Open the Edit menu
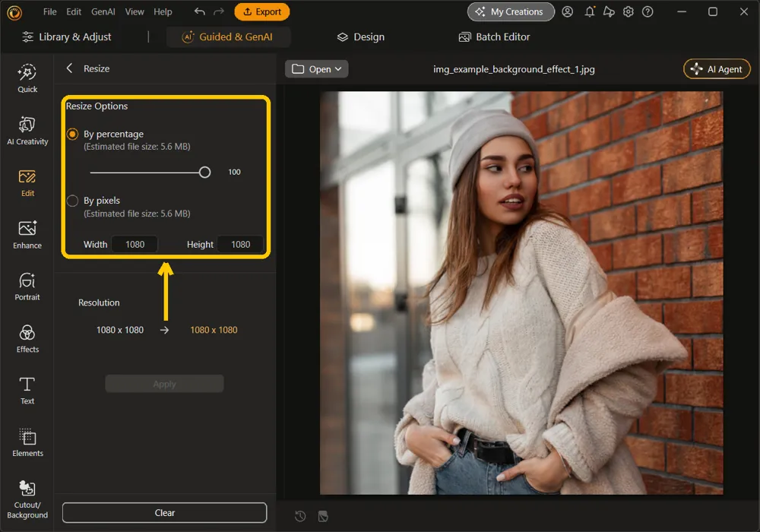760x532 pixels. pyautogui.click(x=74, y=11)
